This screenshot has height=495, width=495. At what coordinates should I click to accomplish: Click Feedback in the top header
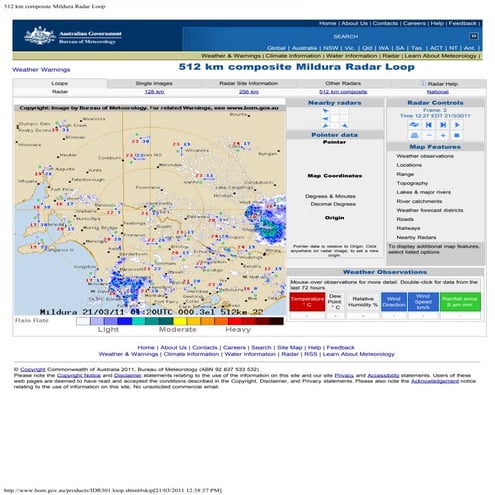click(x=463, y=23)
